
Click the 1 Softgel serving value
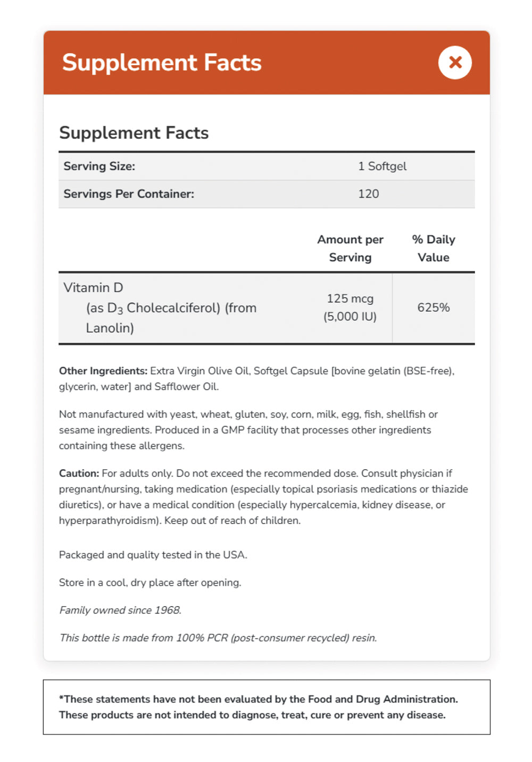[382, 166]
